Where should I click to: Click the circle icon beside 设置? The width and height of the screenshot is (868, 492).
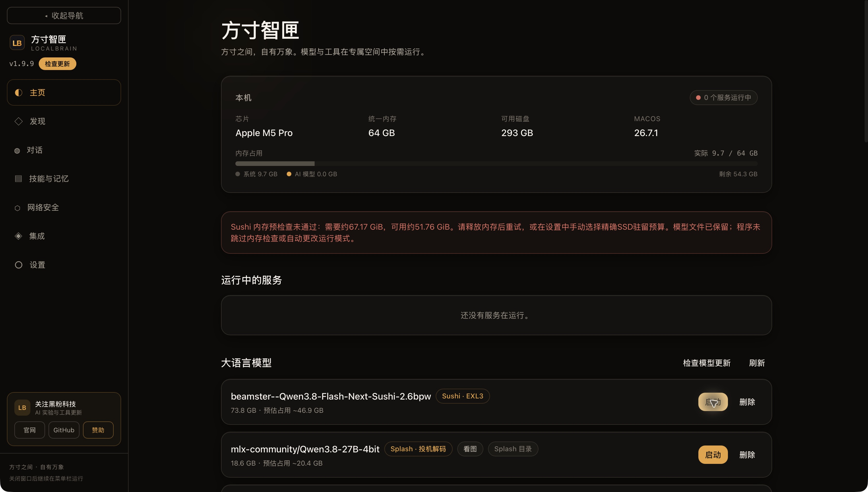[x=19, y=265]
